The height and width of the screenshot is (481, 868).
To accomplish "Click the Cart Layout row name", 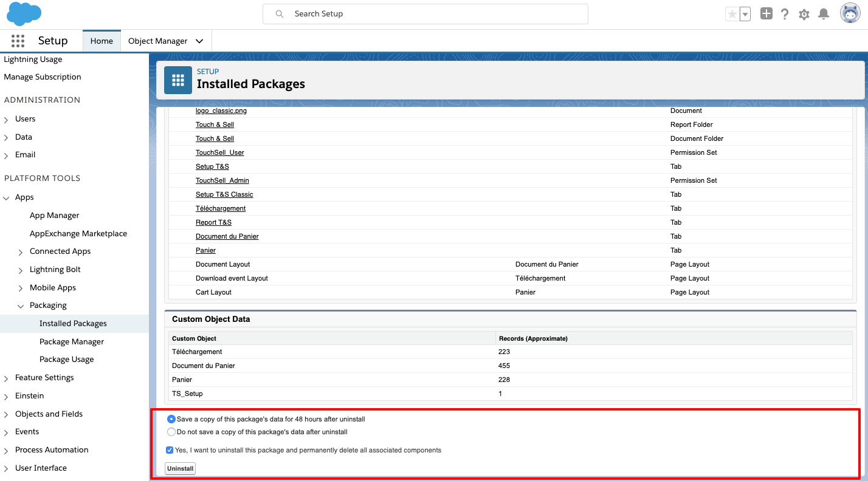I will [x=213, y=292].
